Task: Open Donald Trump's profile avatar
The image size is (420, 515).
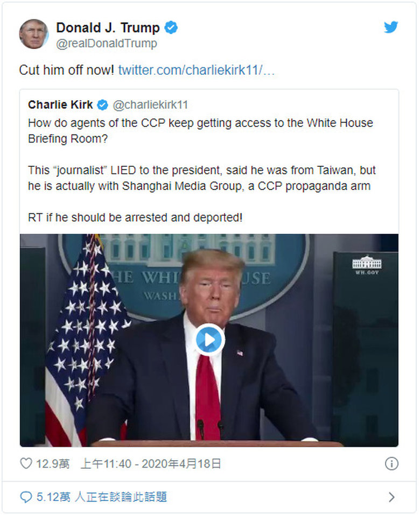Action: tap(33, 34)
